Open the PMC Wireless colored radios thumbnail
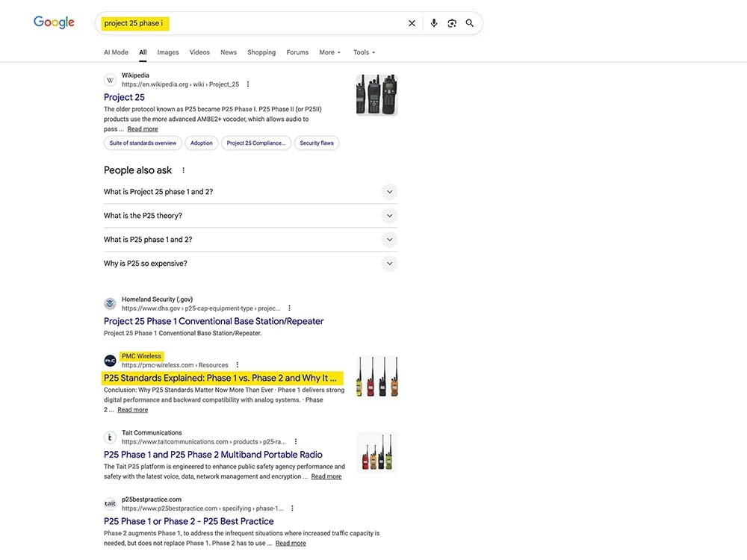The height and width of the screenshot is (560, 747). click(376, 376)
